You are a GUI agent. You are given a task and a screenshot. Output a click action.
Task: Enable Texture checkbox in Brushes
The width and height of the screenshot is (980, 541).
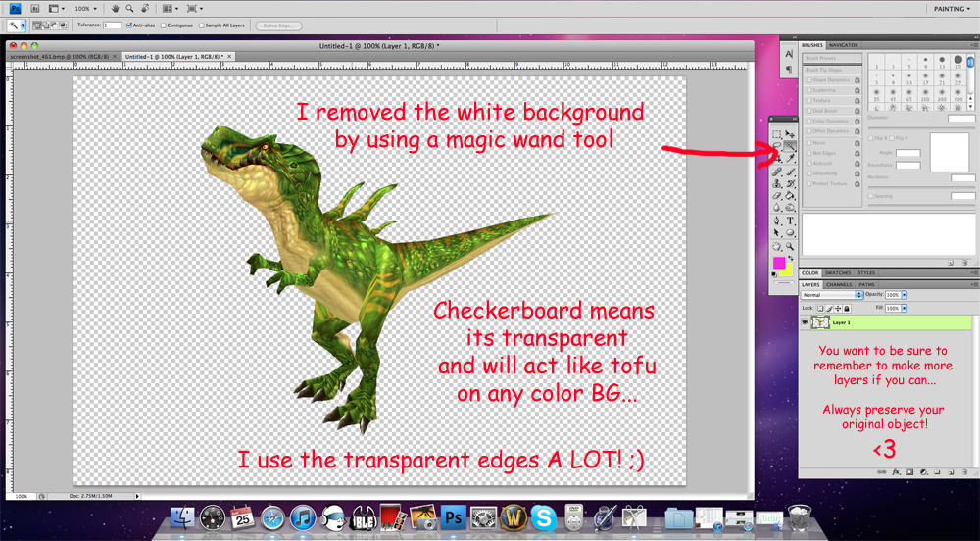809,101
